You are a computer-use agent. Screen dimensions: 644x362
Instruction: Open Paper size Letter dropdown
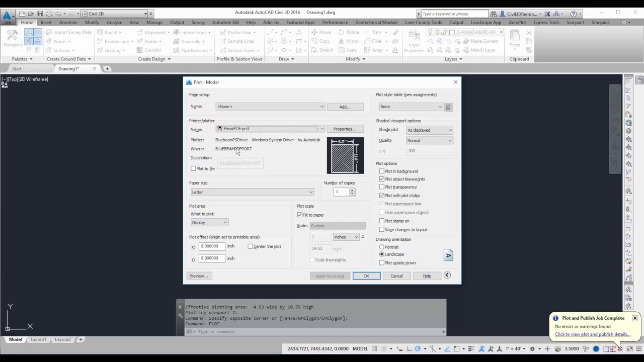pyautogui.click(x=252, y=192)
